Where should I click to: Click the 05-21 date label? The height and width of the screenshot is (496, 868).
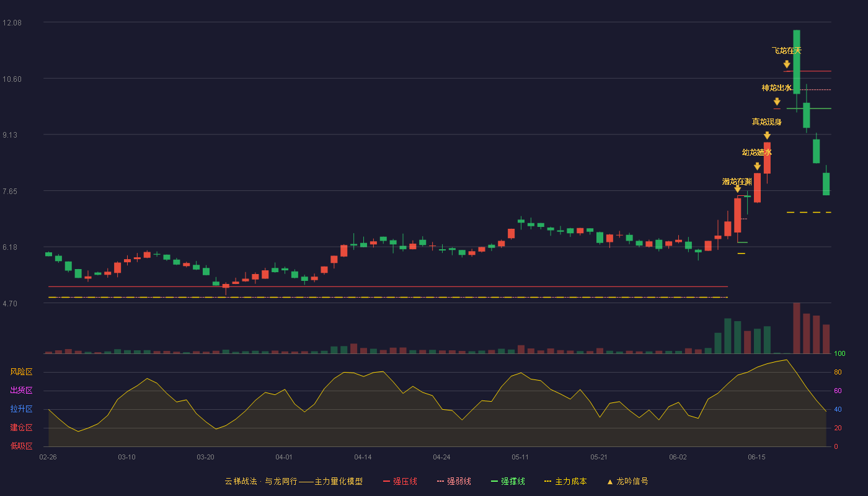599,457
